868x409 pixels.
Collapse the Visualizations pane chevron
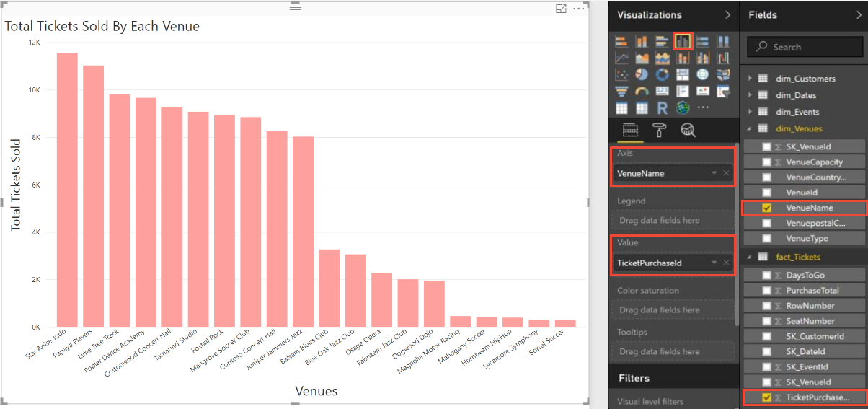click(727, 15)
